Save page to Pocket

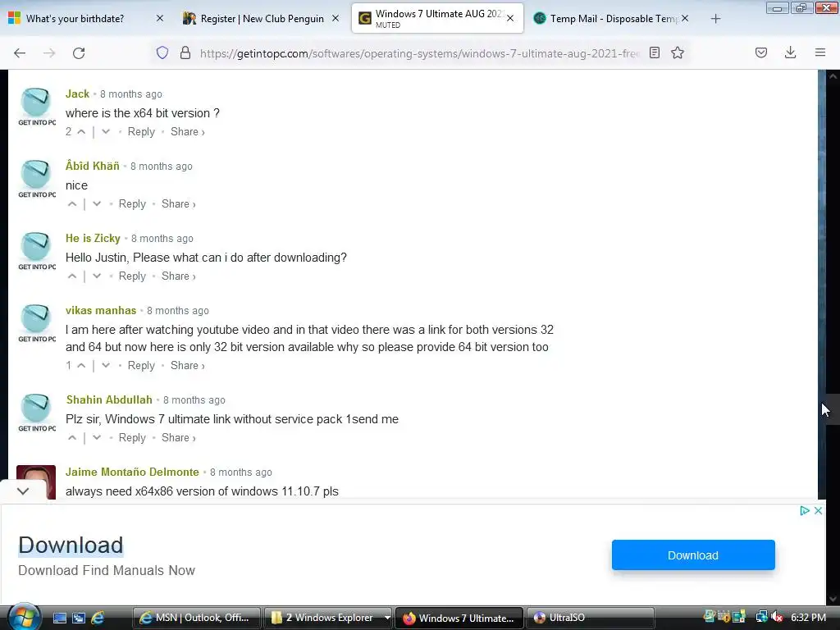[x=761, y=52]
